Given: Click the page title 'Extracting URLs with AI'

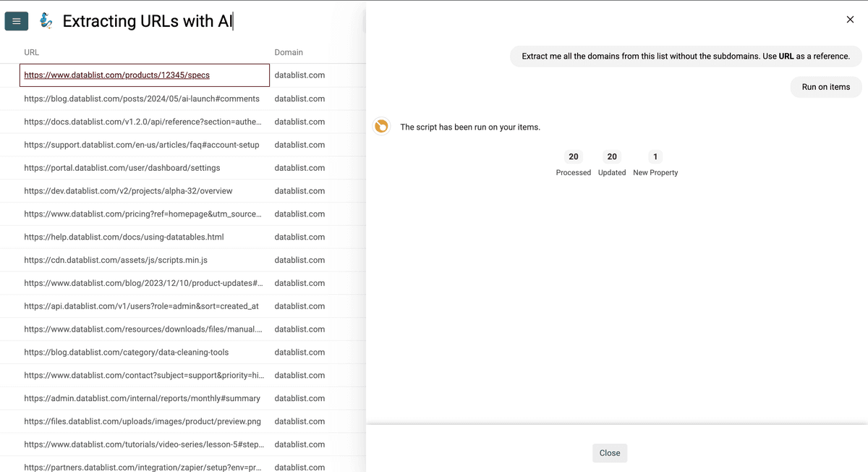Looking at the screenshot, I should pyautogui.click(x=148, y=21).
